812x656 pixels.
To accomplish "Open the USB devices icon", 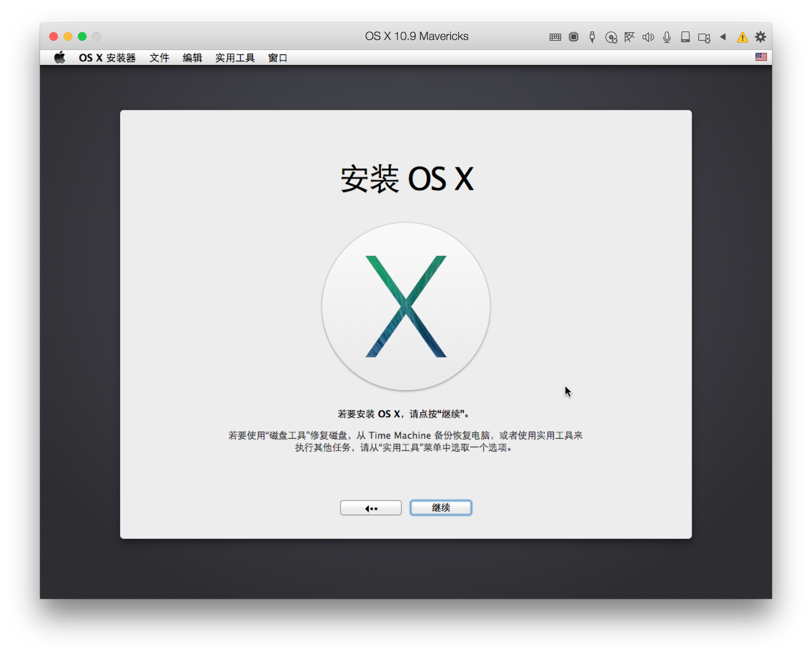I will [592, 37].
